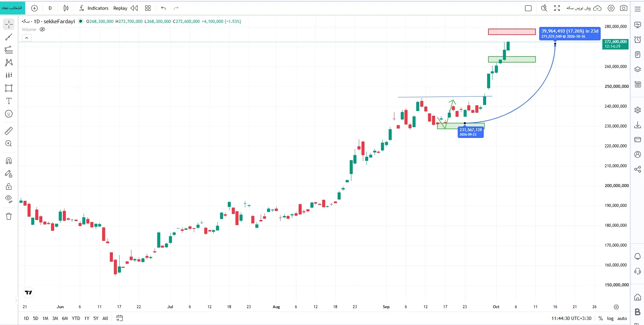The image size is (644, 325).
Task: Enter fullscreen chart mode
Action: [557, 8]
